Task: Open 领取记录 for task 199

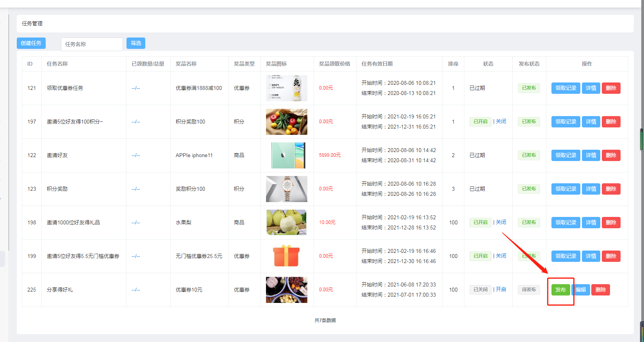Action: pyautogui.click(x=566, y=256)
